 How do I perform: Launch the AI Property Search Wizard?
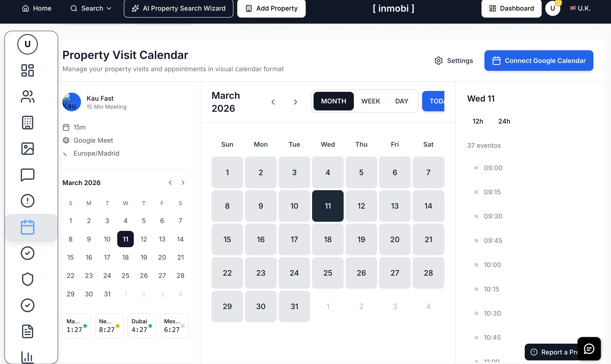pyautogui.click(x=178, y=8)
